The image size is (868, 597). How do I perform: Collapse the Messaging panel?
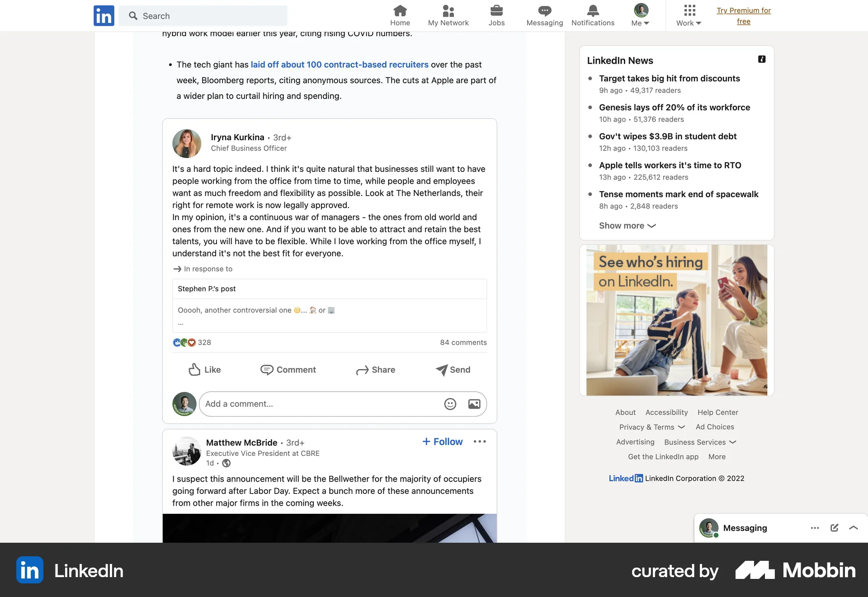point(854,528)
